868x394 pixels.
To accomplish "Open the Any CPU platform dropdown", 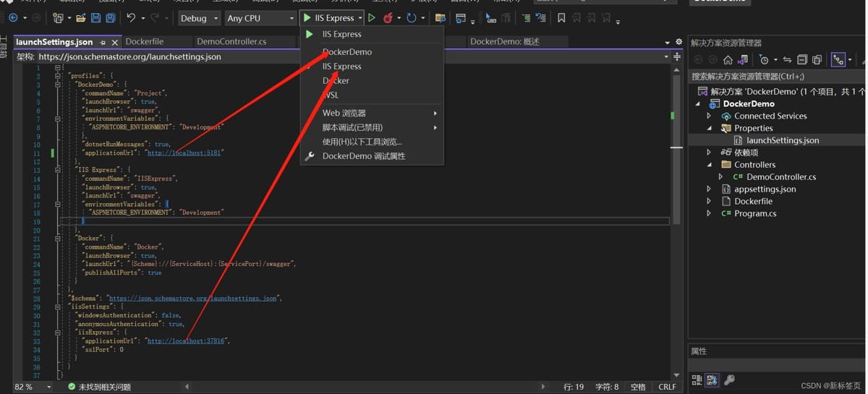I will (x=260, y=18).
